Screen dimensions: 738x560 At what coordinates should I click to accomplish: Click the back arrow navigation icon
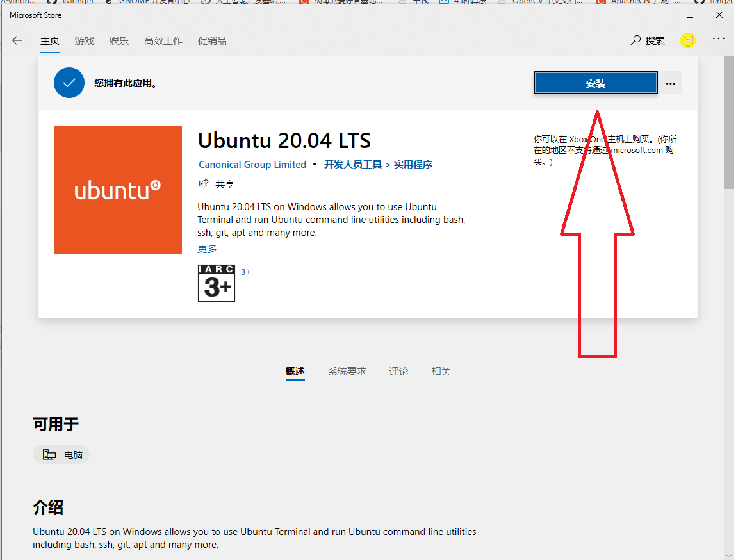[x=17, y=40]
